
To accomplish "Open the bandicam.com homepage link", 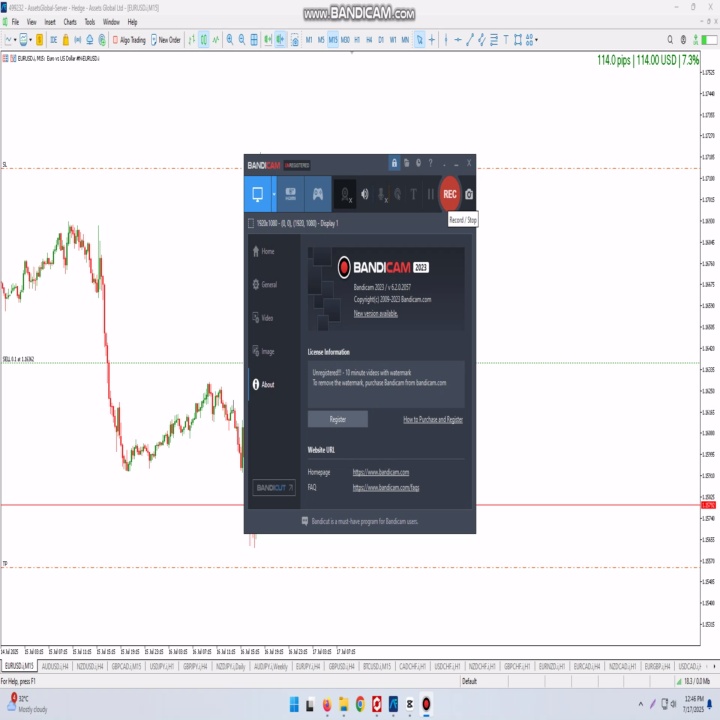I will click(x=381, y=472).
